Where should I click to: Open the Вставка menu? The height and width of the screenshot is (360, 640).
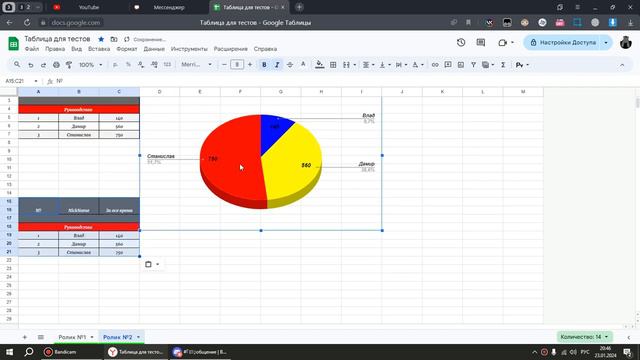[99, 49]
